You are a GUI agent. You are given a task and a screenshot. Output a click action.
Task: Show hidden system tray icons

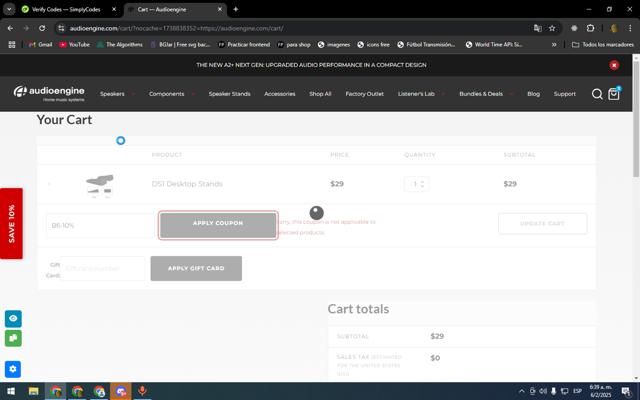pyautogui.click(x=521, y=391)
